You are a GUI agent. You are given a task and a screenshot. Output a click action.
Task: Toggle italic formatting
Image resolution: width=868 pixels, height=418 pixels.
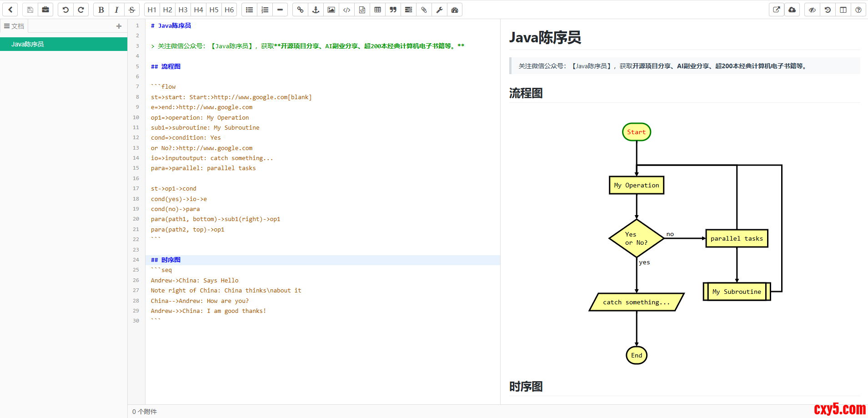pyautogui.click(x=116, y=10)
